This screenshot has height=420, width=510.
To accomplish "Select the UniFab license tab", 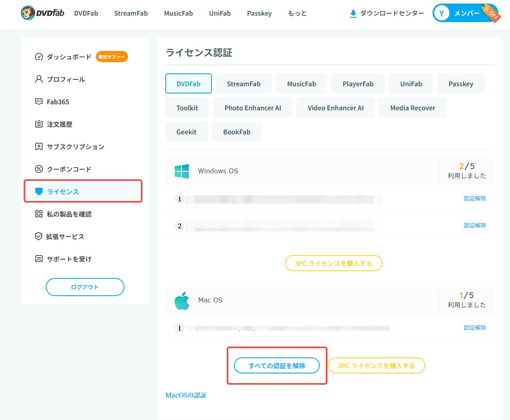I will [x=411, y=83].
